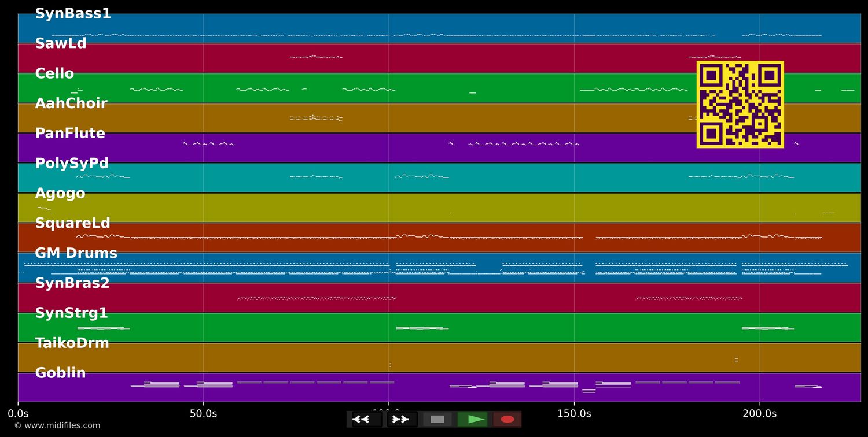Jump to the 50.0s timeline marker
The image size is (868, 437).
pyautogui.click(x=203, y=414)
